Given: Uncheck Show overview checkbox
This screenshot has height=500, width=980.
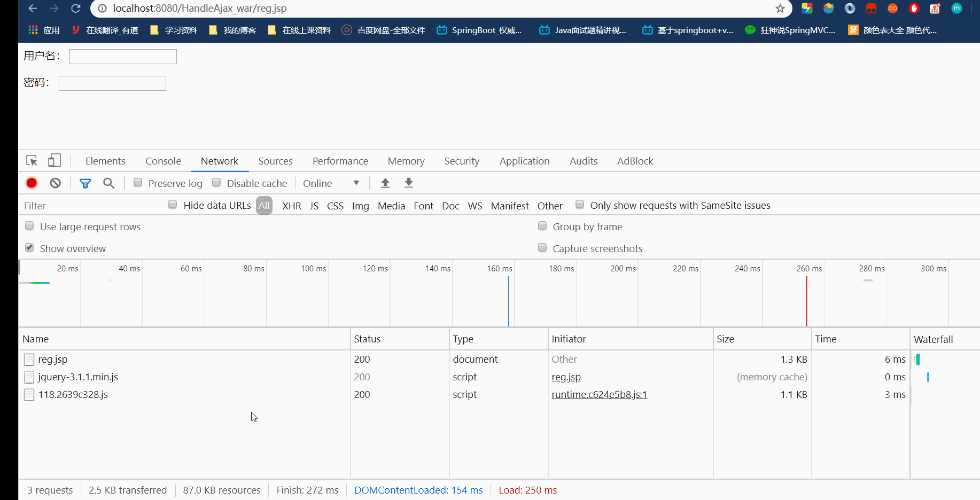Looking at the screenshot, I should [29, 248].
